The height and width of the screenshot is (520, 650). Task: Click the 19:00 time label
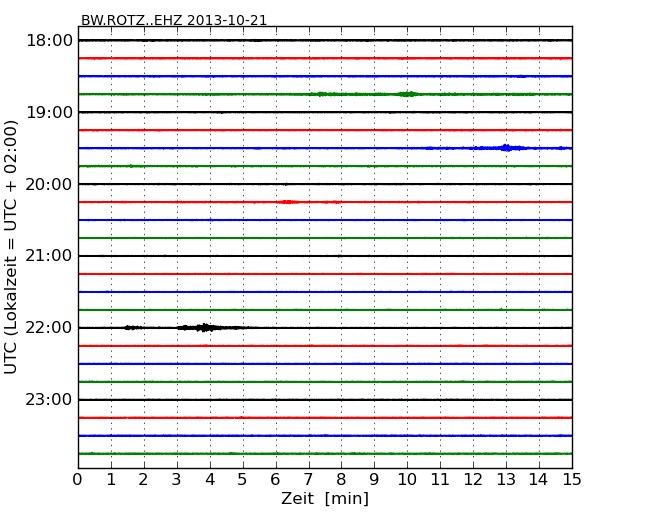coord(49,112)
